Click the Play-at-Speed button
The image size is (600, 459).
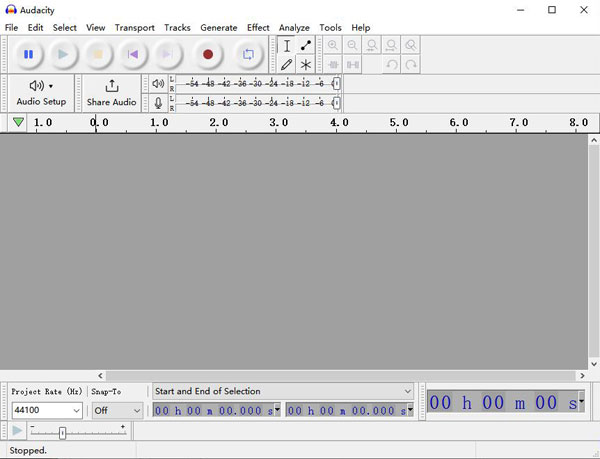point(17,431)
